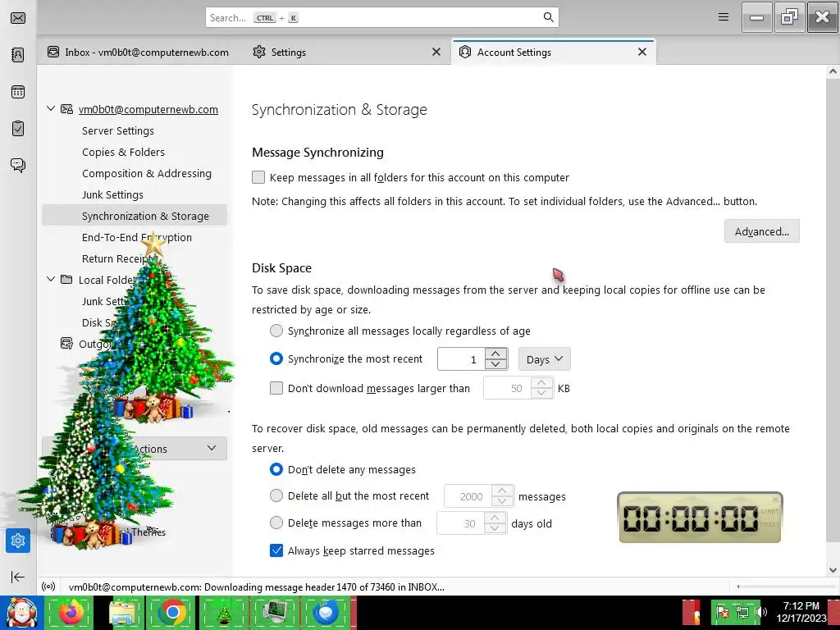
Task: Open Junk Settings under vm0b0t account
Action: [x=112, y=194]
